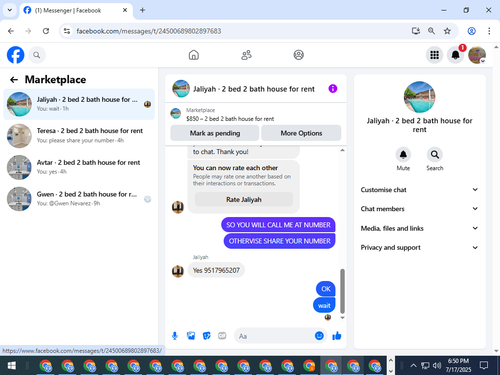The width and height of the screenshot is (500, 375).
Task: Click Rate Jaliyah button
Action: tap(244, 200)
